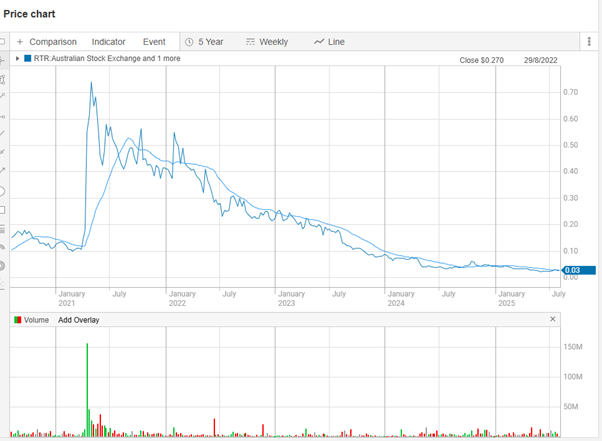The image size is (602, 441).
Task: Click the Price chart heading
Action: 29,14
